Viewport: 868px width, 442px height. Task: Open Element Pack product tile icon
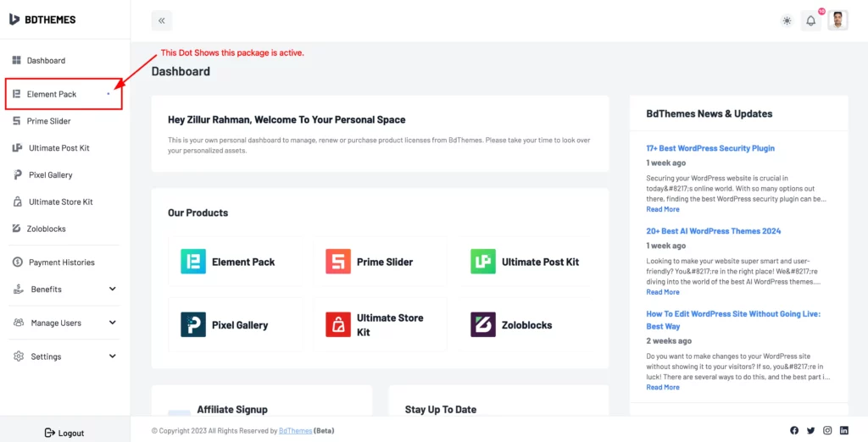tap(193, 262)
